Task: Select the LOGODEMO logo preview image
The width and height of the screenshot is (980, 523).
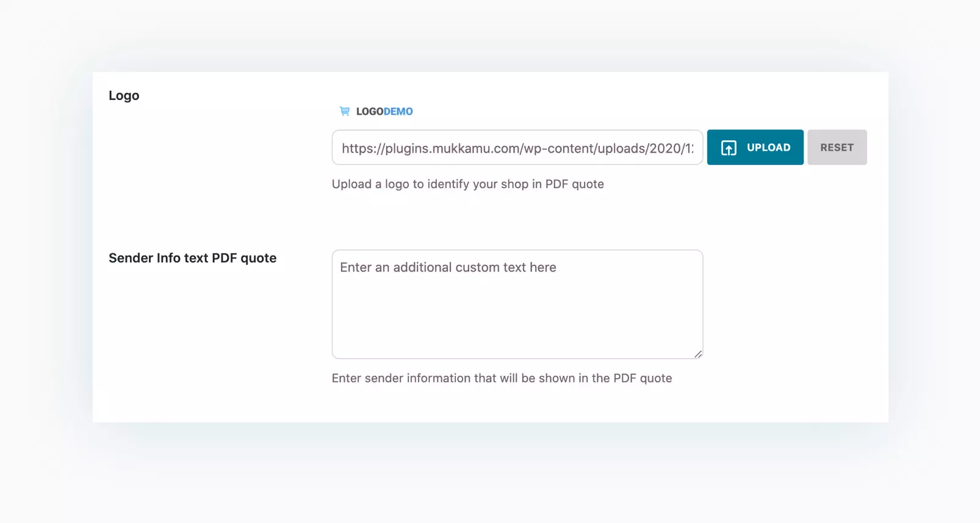Action: (377, 111)
